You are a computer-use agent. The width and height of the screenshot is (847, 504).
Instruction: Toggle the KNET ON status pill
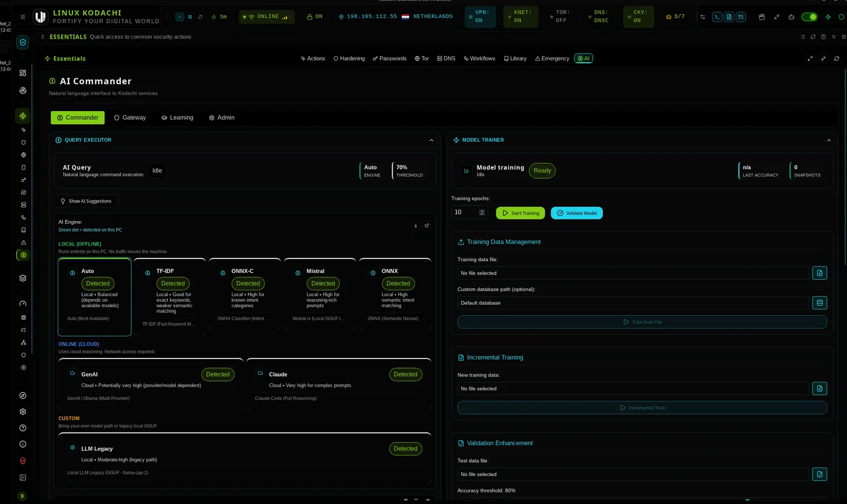point(521,17)
